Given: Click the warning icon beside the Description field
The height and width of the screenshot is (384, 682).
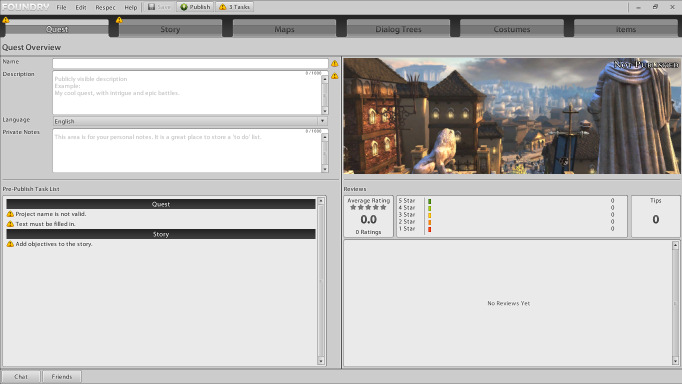Looking at the screenshot, I should point(334,76).
